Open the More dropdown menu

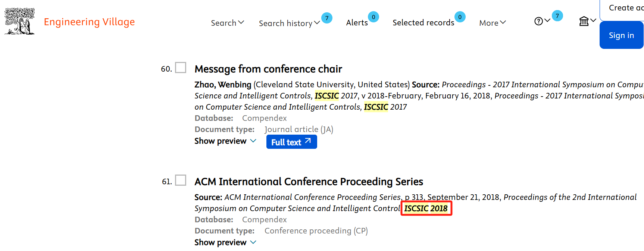point(493,23)
